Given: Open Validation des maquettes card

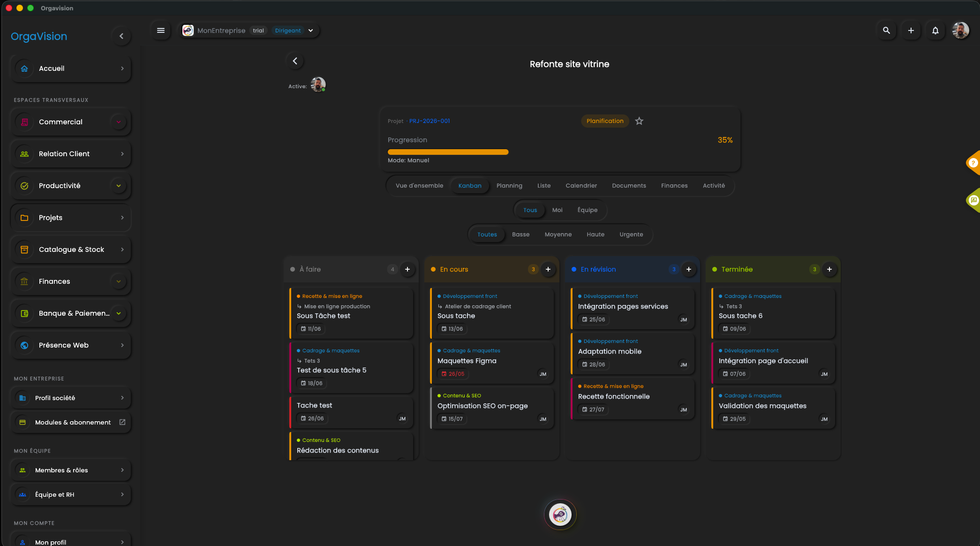Looking at the screenshot, I should click(773, 408).
